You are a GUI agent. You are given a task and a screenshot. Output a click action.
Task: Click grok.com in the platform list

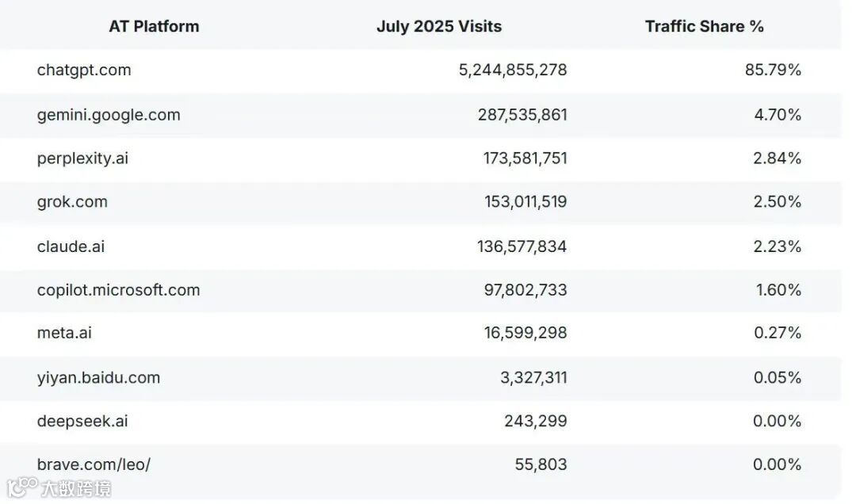72,202
